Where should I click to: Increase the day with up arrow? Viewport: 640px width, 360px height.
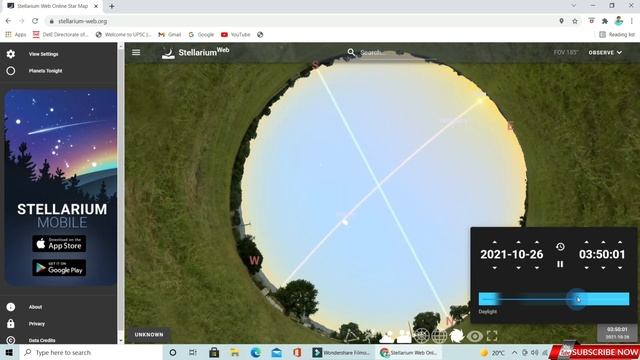pos(537,242)
